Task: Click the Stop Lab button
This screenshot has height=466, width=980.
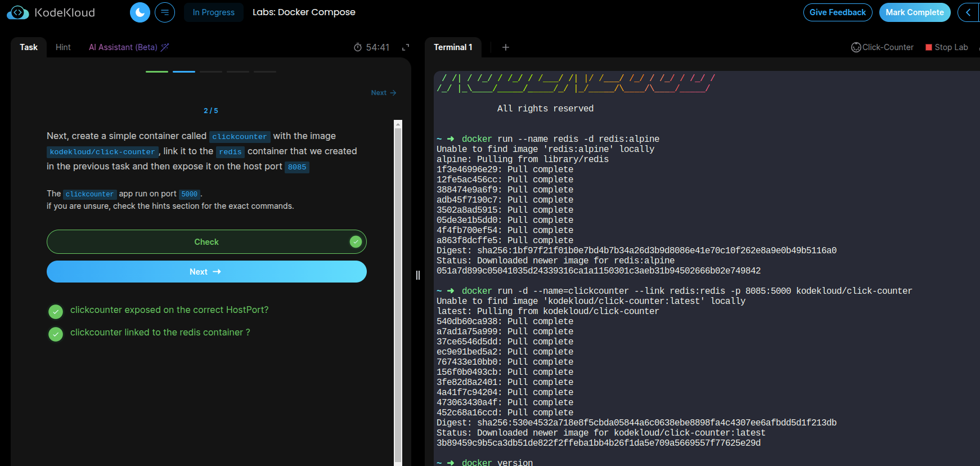Action: tap(947, 47)
